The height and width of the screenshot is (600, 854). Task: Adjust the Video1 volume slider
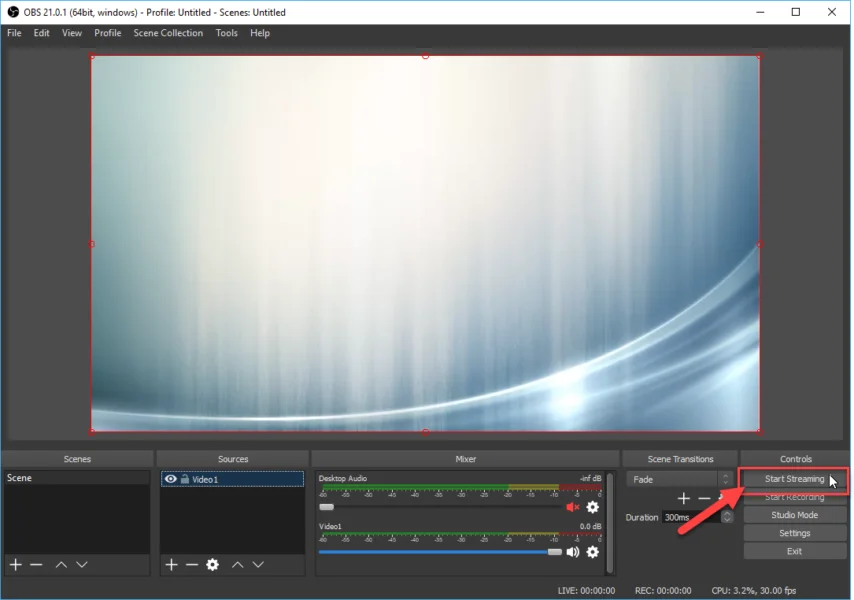pos(554,552)
